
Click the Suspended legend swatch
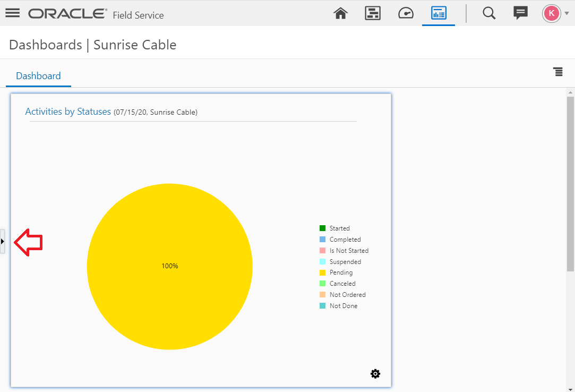coord(322,262)
